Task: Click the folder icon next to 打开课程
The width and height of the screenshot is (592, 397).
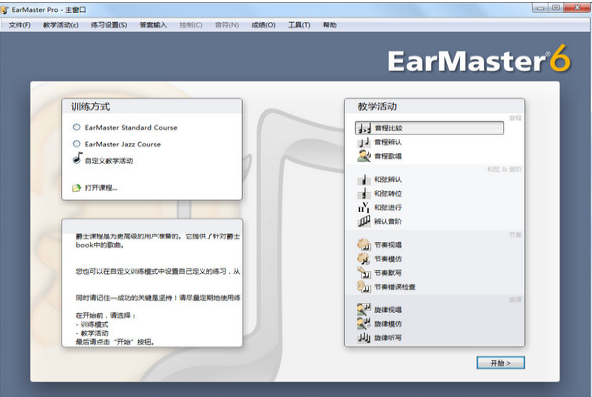Action: tap(77, 188)
